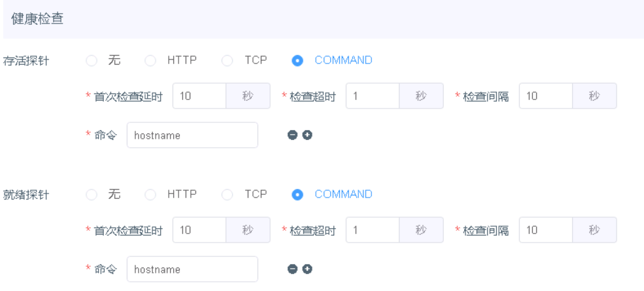The image size is (644, 291).
Task: Click 首次检查延时 field under 就绪探针
Action: click(x=199, y=230)
